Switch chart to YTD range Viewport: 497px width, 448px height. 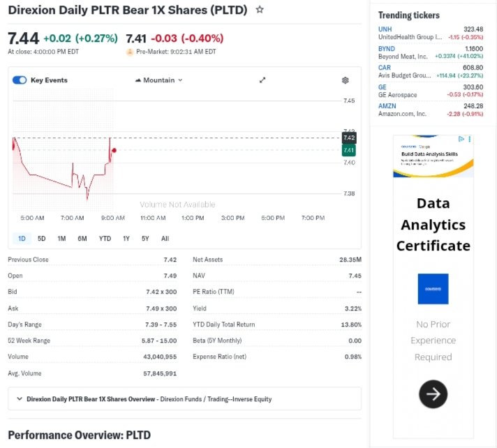click(105, 239)
